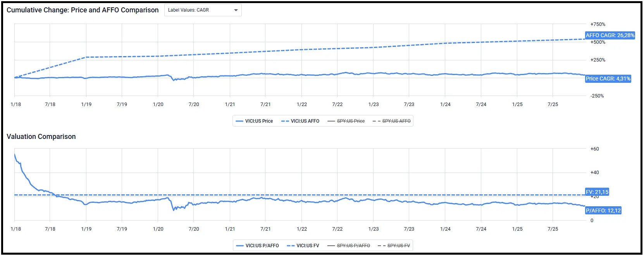The width and height of the screenshot is (644, 255).
Task: Click the dropdown arrow beside Label Values
Action: [x=236, y=10]
